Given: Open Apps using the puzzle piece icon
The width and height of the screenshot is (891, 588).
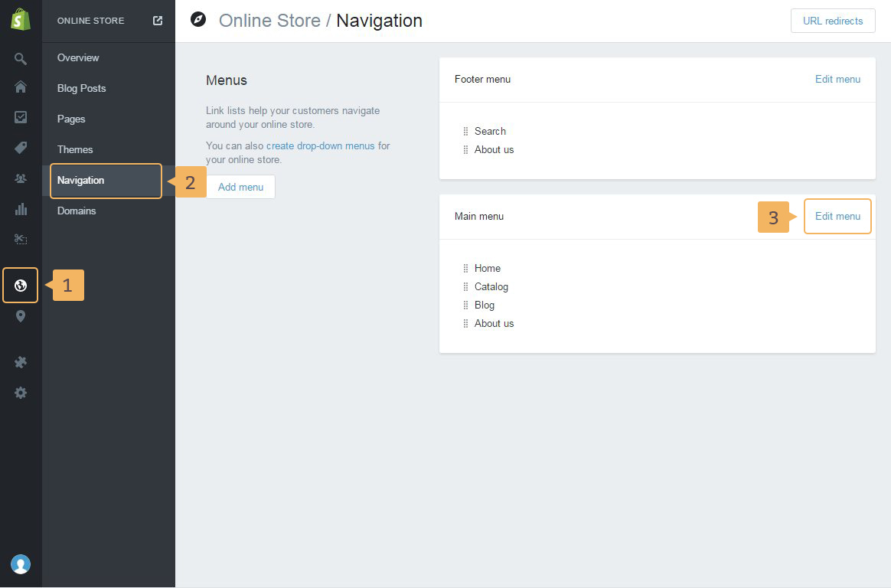Looking at the screenshot, I should point(21,362).
